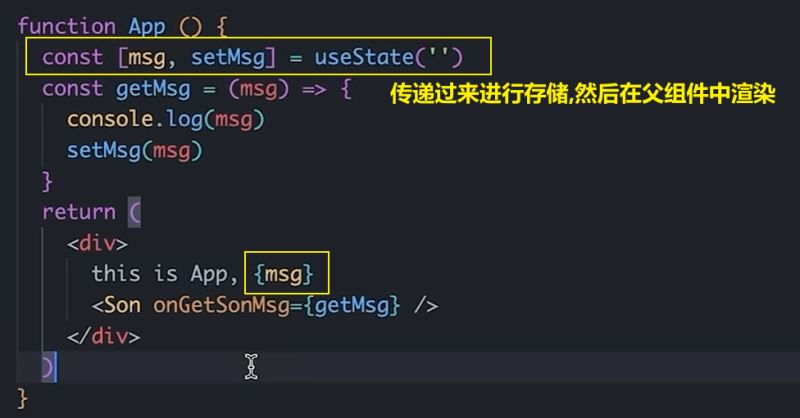Click the opening div tag

pyautogui.click(x=97, y=243)
